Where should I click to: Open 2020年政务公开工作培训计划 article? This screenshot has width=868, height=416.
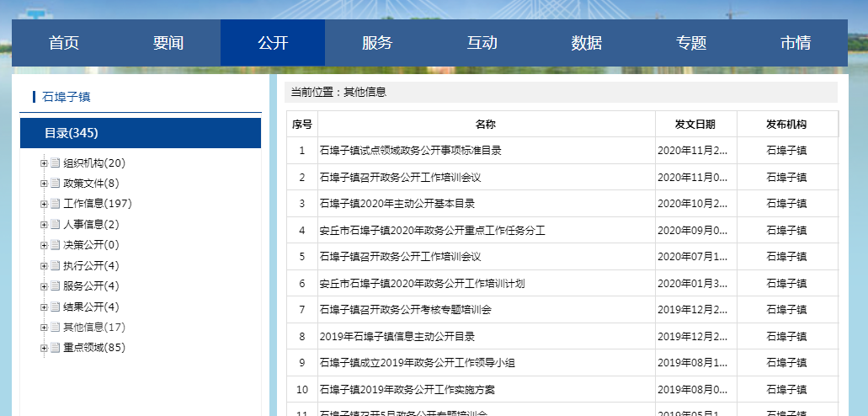(x=423, y=284)
